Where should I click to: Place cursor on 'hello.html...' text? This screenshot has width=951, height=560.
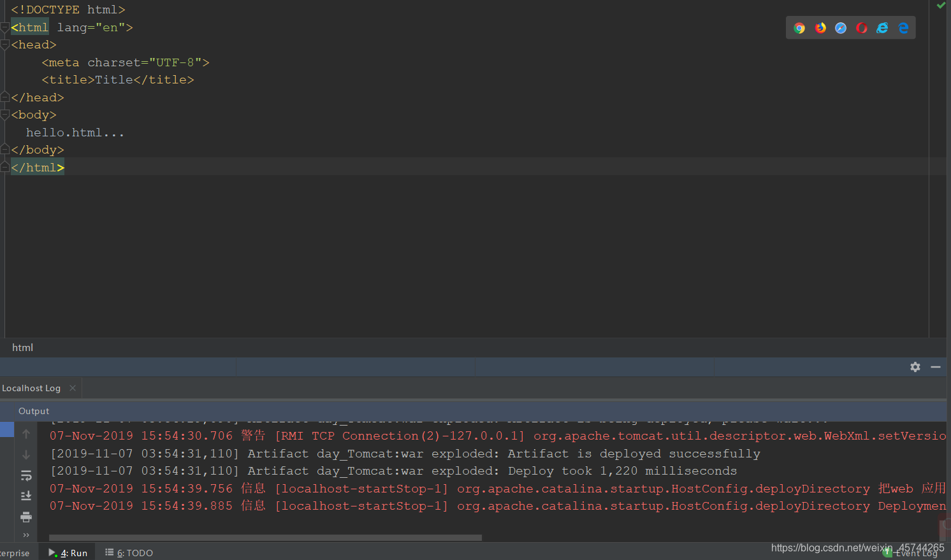tap(75, 133)
